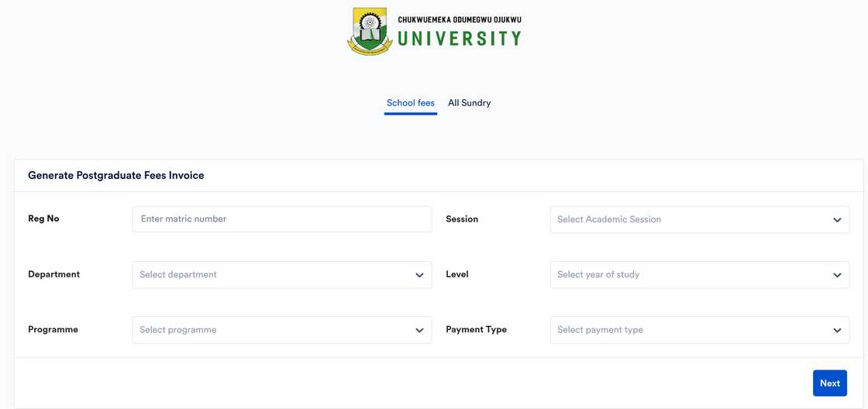
Task: Click the Session label
Action: pyautogui.click(x=462, y=219)
